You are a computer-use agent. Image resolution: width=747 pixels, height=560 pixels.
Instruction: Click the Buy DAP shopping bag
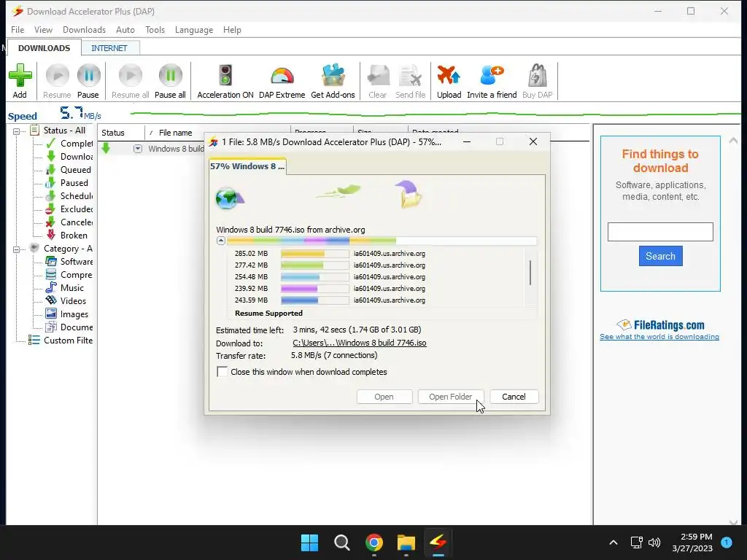[x=538, y=76]
